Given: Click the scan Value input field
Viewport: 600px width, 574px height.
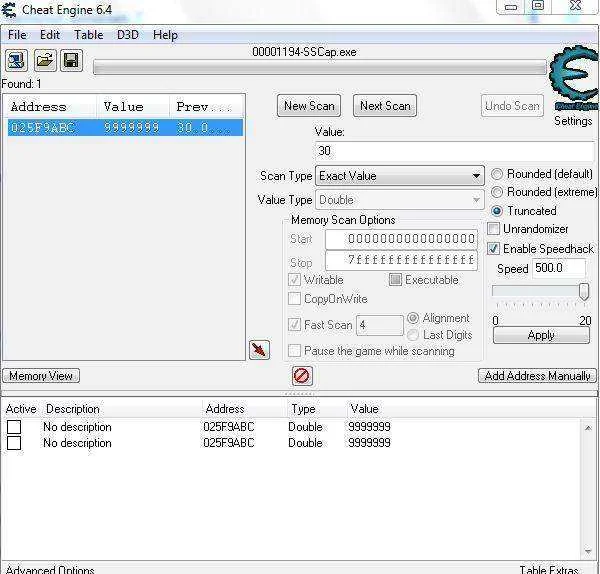Looking at the screenshot, I should [x=455, y=151].
